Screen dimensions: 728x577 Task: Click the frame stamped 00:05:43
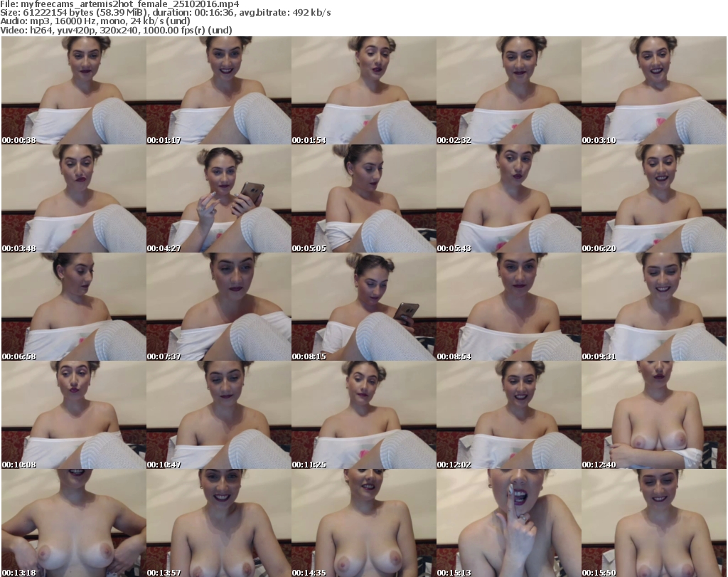(509, 198)
